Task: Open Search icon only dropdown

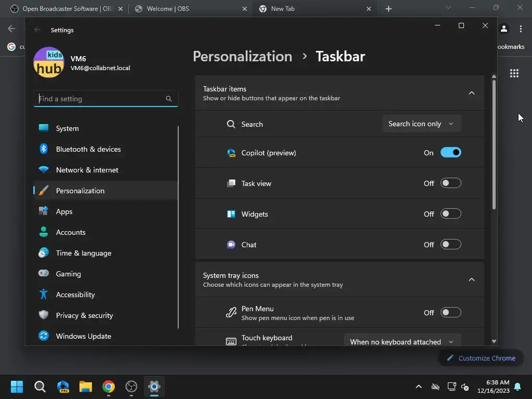Action: [x=421, y=124]
